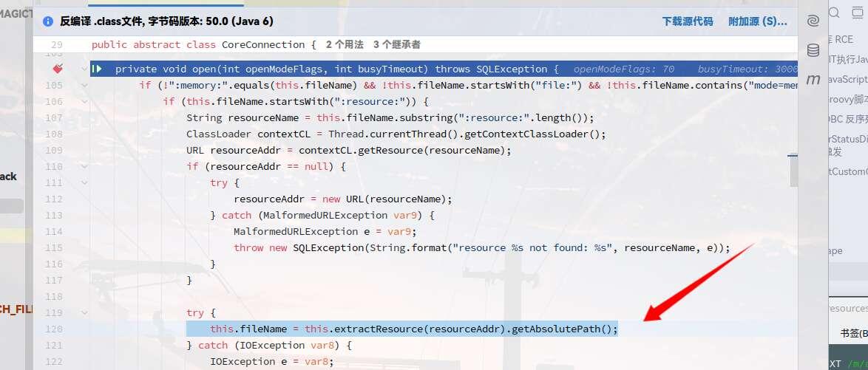The width and height of the screenshot is (868, 370).
Task: Click the 2 个用法 usages hint
Action: 345,44
